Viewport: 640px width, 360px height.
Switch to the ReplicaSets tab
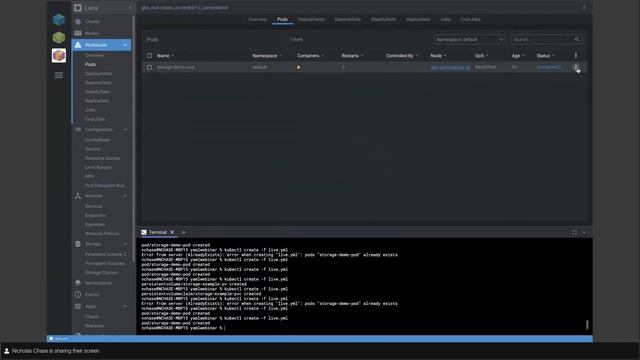(418, 20)
